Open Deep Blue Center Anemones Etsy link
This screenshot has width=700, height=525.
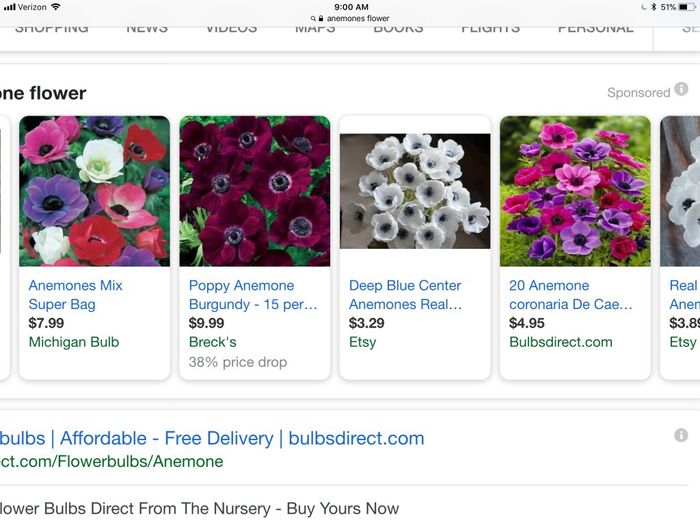point(405,295)
